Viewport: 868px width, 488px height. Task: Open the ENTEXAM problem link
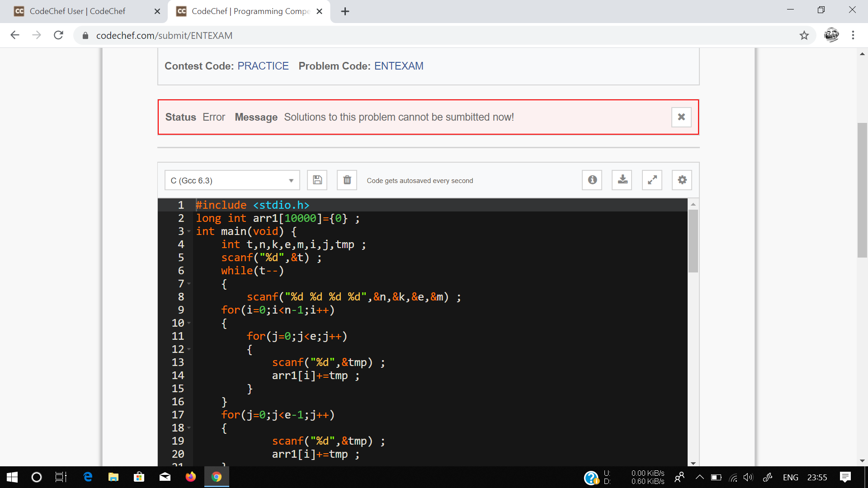(x=398, y=66)
